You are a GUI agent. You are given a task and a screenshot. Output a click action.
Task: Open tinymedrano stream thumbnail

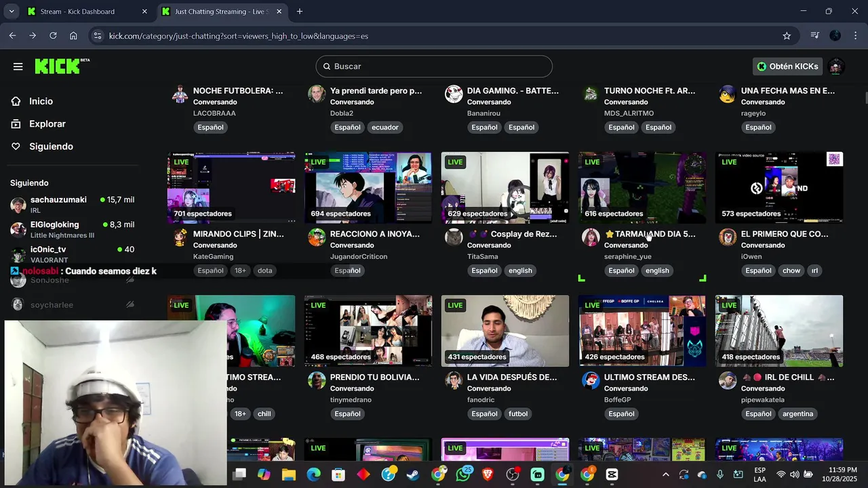tap(368, 331)
